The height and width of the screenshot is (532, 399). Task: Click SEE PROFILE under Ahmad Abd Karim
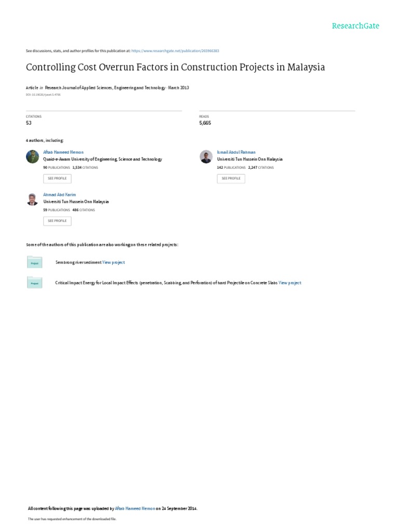pyautogui.click(x=57, y=221)
